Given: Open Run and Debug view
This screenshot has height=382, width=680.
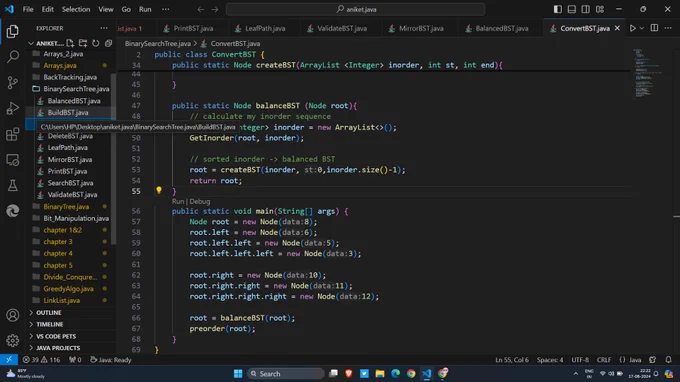Looking at the screenshot, I should tap(13, 108).
